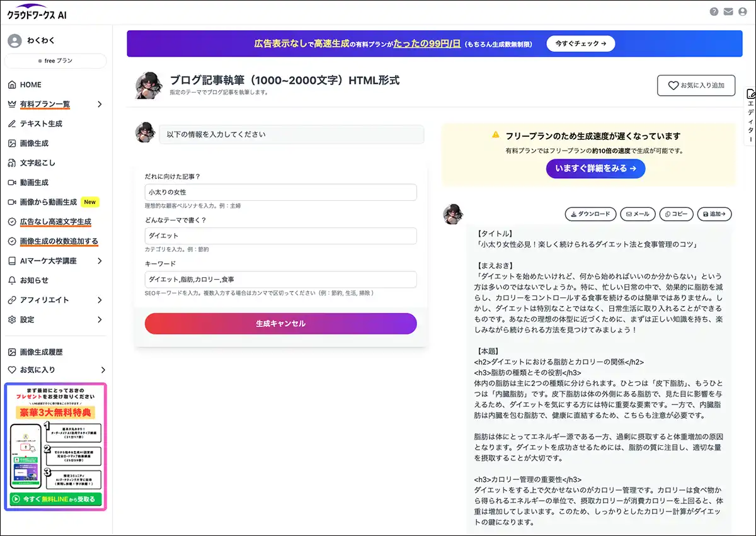Screen dimensions: 756x536
Task: Expand the お気に入り chevron in sidebar
Action: pos(103,370)
